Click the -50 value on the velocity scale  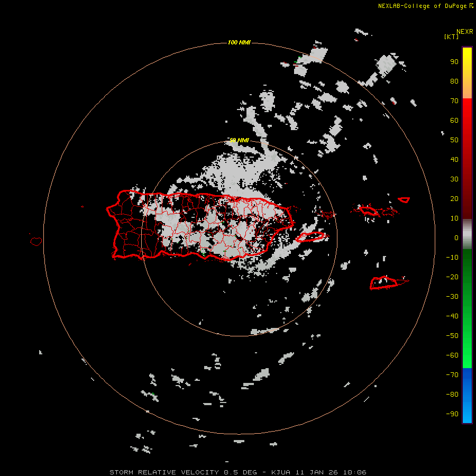click(x=452, y=336)
